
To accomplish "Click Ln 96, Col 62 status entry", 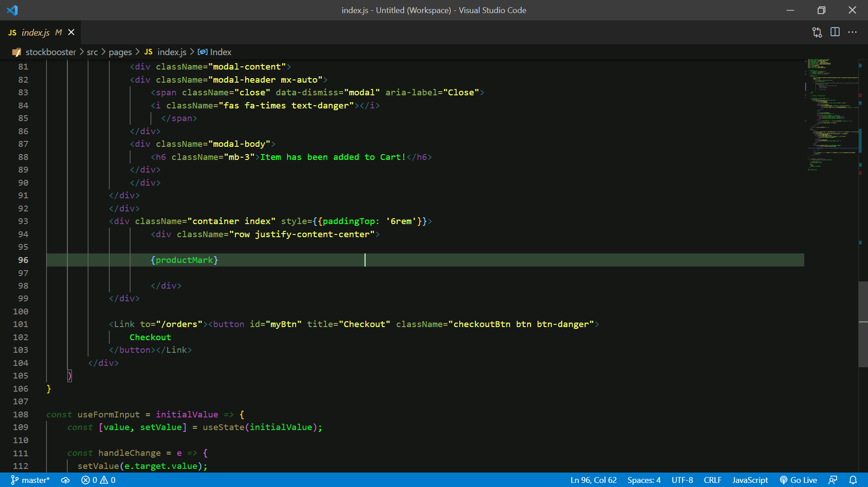I will (x=593, y=480).
